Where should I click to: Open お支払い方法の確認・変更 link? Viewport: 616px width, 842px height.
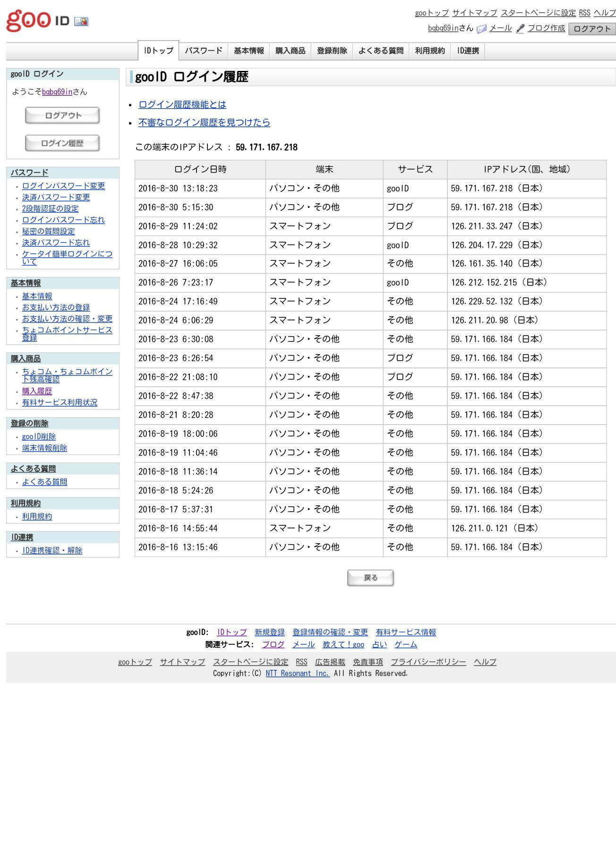point(67,319)
